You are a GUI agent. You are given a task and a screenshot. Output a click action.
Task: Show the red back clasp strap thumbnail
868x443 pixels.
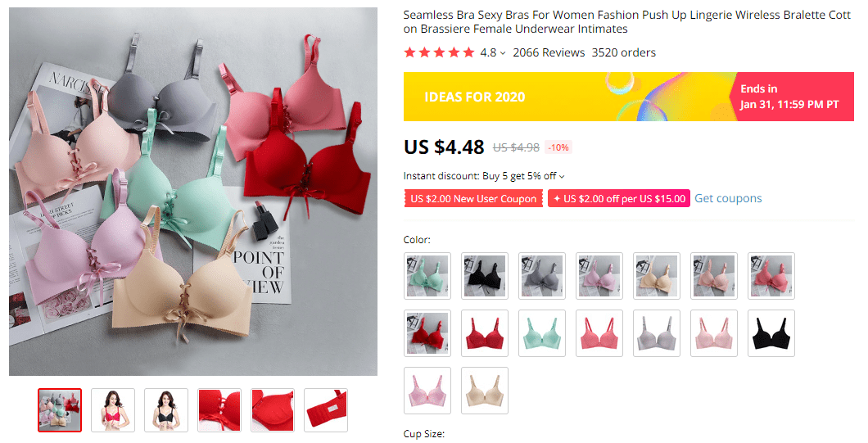click(x=326, y=409)
